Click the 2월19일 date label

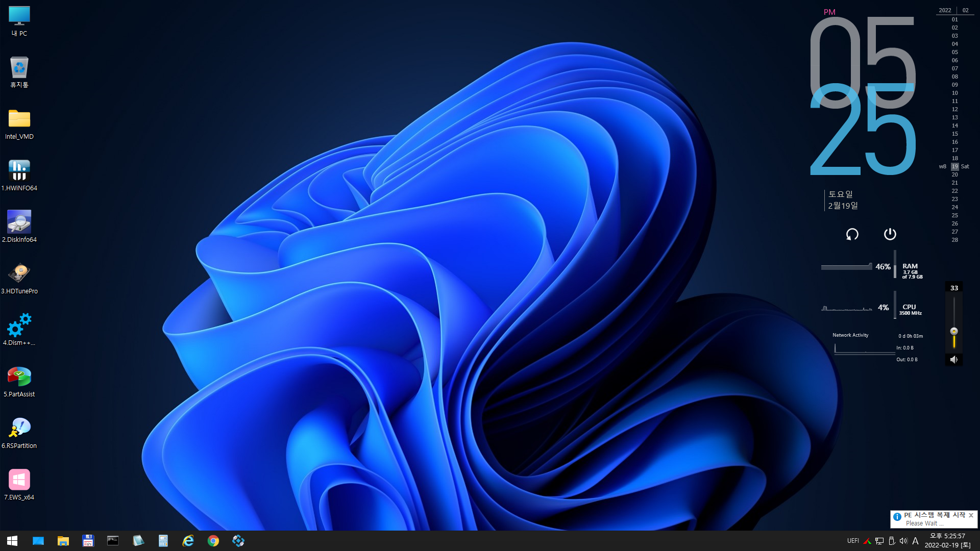(843, 206)
